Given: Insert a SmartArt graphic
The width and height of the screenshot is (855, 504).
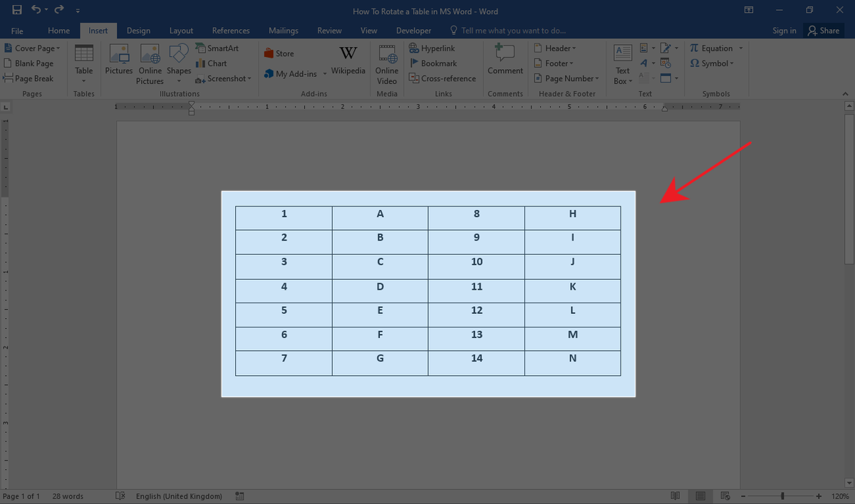Looking at the screenshot, I should [x=217, y=48].
